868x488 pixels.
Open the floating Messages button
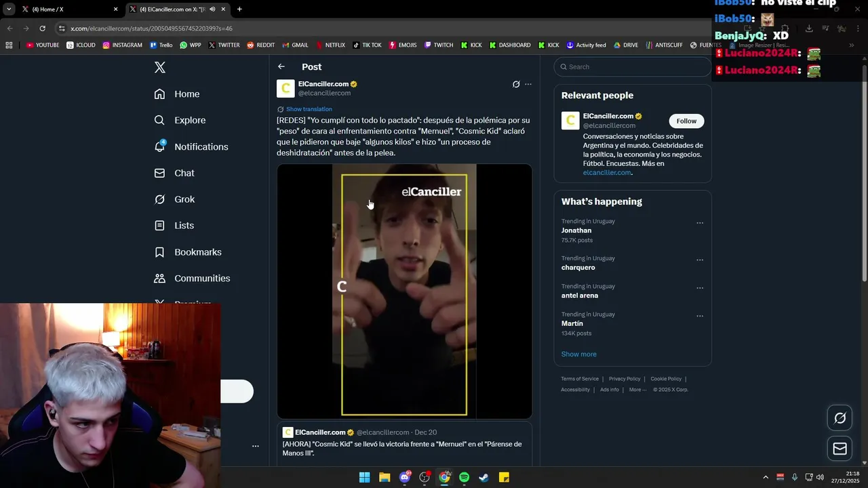[x=840, y=449]
